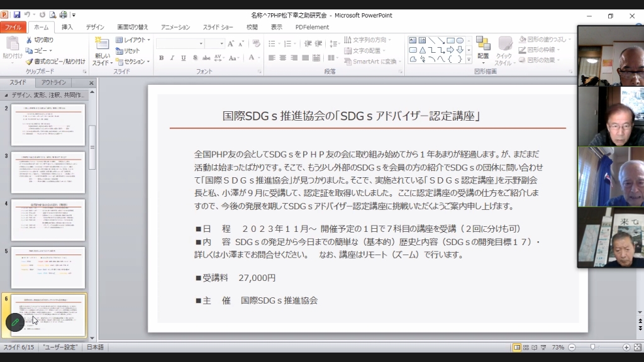Switch to the アニメーション ribbon tab
This screenshot has height=362, width=644.
pos(175,27)
